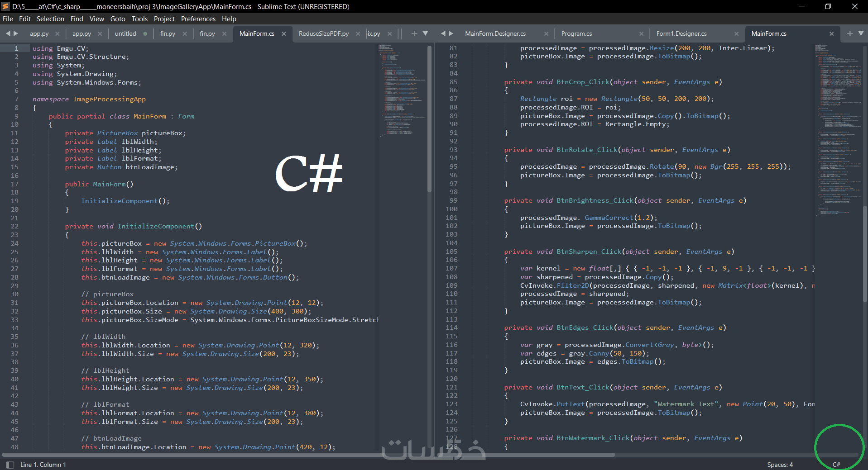Close the MainForm.Designer.cs tab

click(546, 33)
